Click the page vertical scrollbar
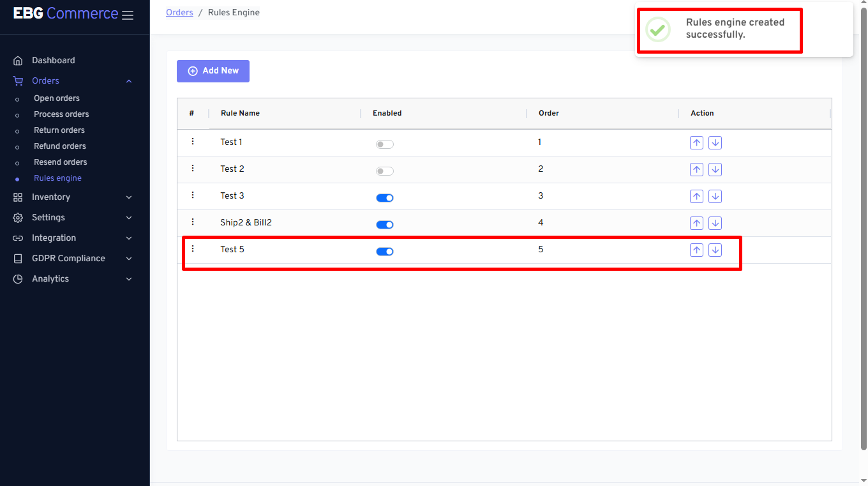 pos(864,224)
